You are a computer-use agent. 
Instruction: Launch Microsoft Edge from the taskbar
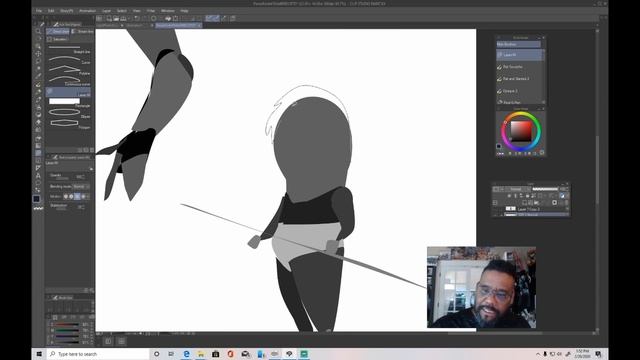186,354
